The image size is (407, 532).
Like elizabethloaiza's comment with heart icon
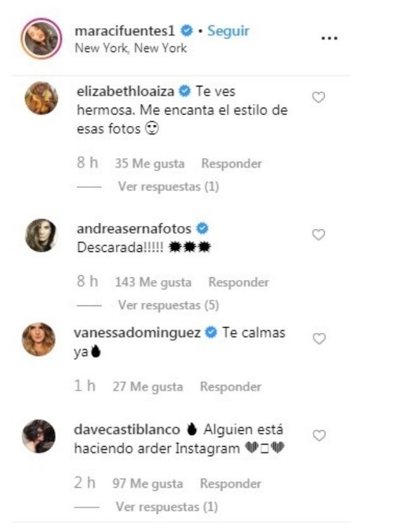click(x=318, y=98)
